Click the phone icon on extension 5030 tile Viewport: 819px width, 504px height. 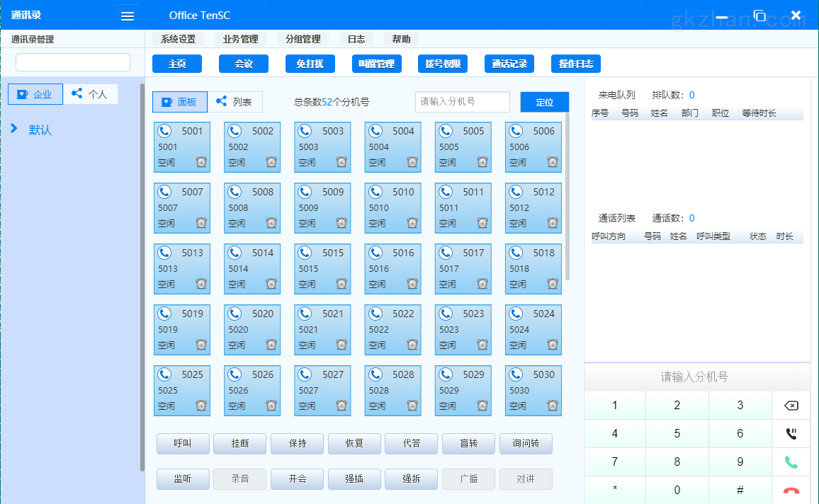(x=515, y=374)
